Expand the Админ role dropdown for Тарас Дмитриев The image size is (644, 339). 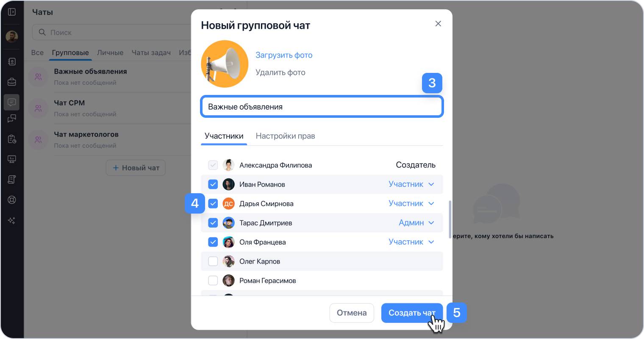click(416, 223)
